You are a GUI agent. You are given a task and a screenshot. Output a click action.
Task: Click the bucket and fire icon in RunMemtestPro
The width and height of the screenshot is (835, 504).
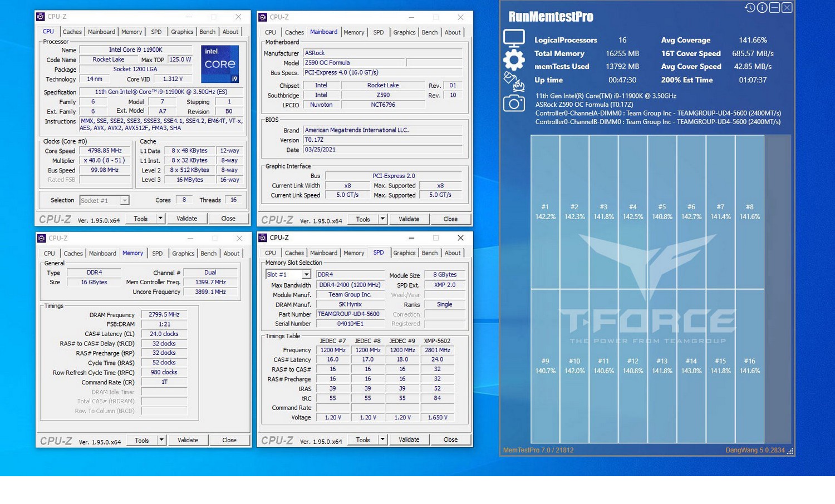514,81
